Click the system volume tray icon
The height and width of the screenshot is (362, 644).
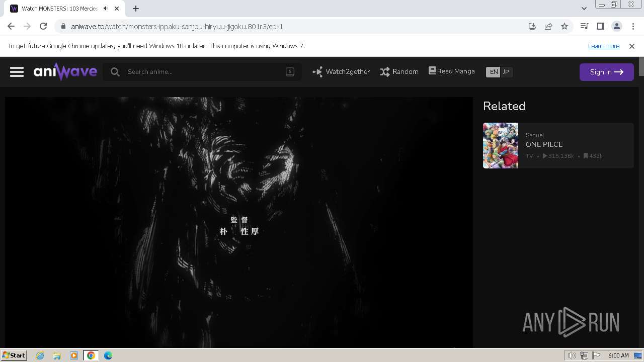(572, 355)
